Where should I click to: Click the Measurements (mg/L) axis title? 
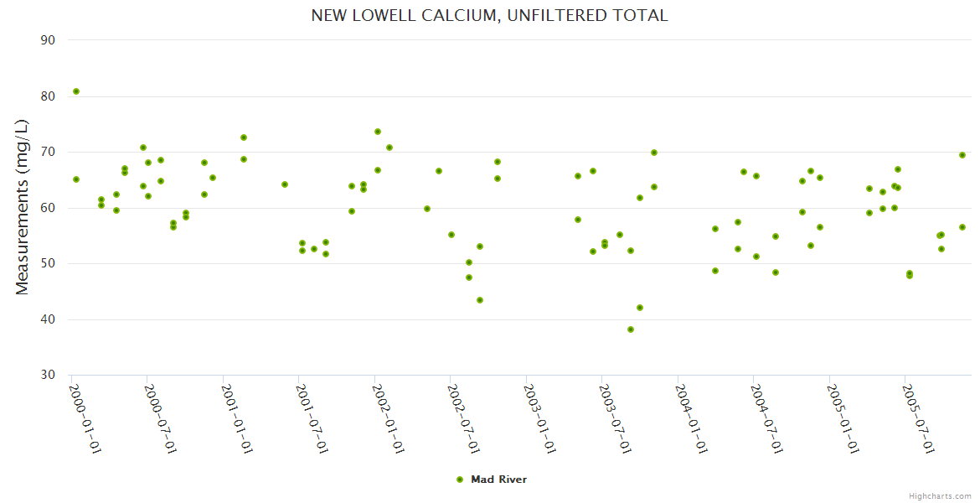pyautogui.click(x=23, y=207)
